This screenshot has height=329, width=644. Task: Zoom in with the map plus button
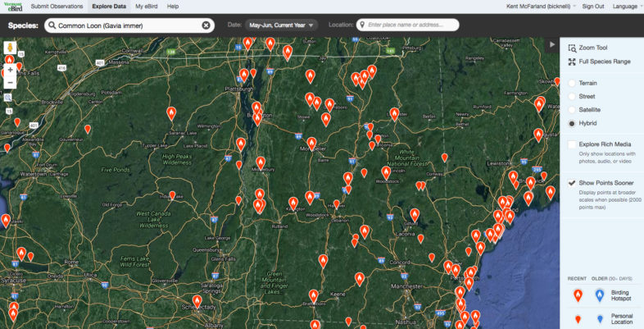10,70
